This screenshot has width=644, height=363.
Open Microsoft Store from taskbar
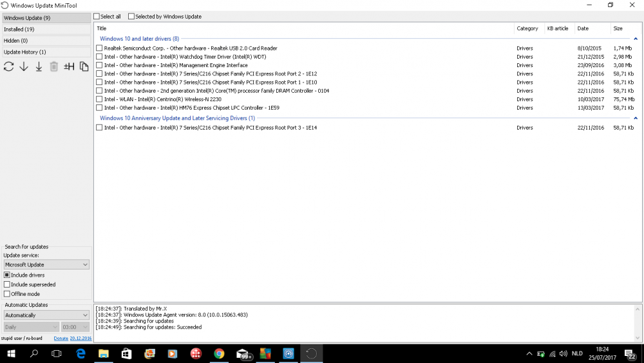click(x=126, y=353)
